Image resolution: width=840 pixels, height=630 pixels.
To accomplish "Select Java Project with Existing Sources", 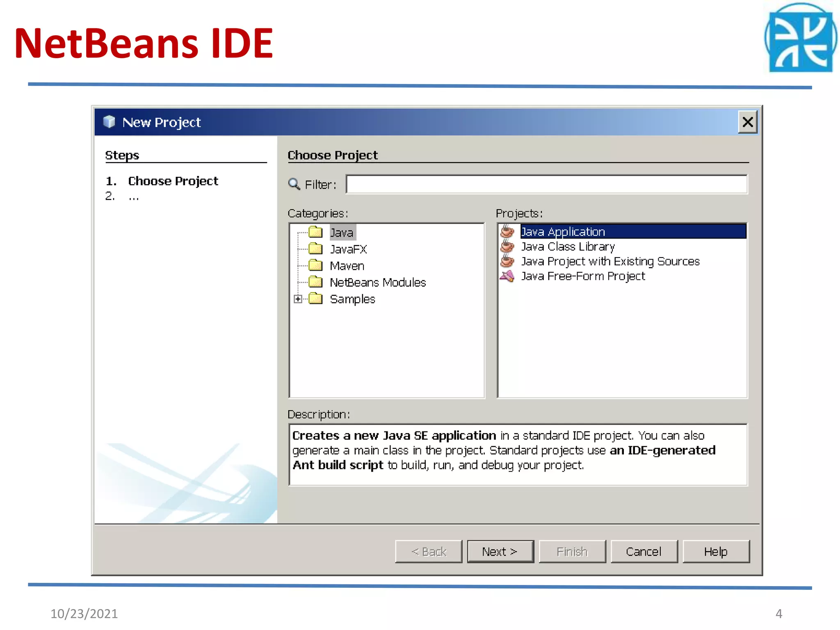I will (610, 261).
